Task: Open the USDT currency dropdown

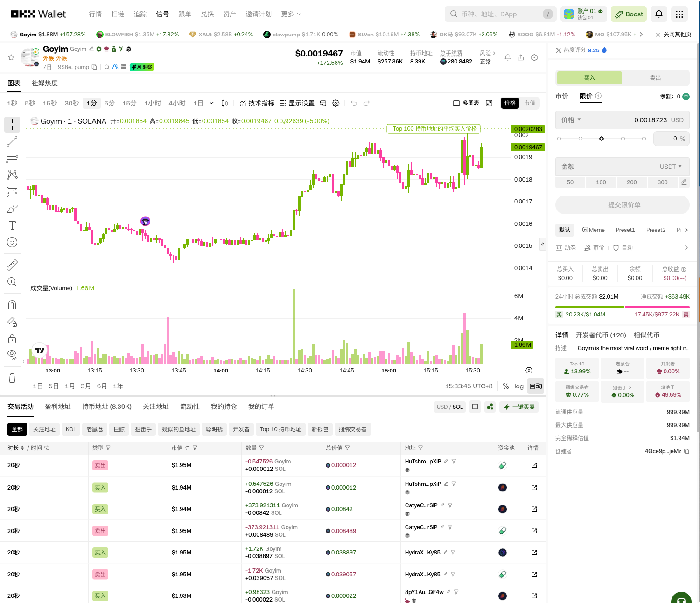Action: tap(670, 167)
